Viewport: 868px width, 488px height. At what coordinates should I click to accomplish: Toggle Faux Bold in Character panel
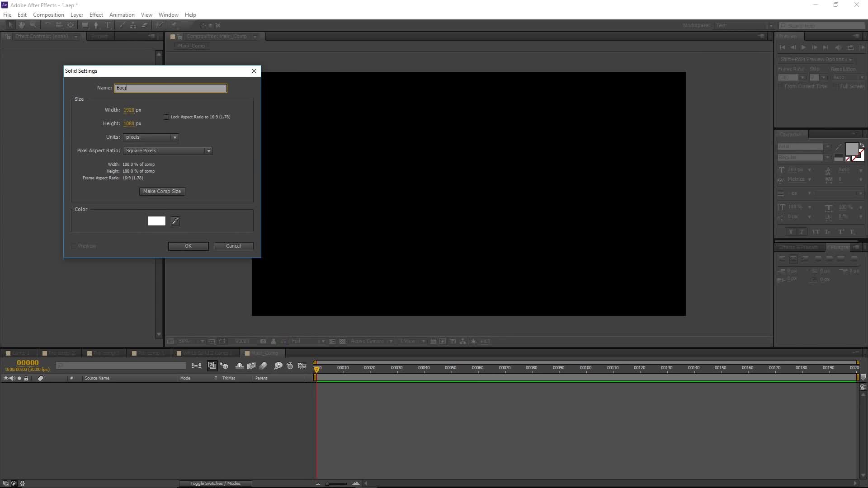tap(791, 232)
